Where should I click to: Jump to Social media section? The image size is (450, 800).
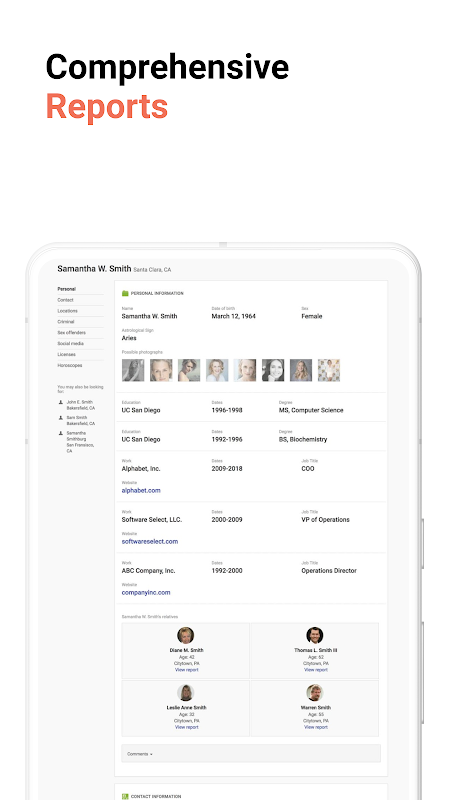pyautogui.click(x=70, y=343)
